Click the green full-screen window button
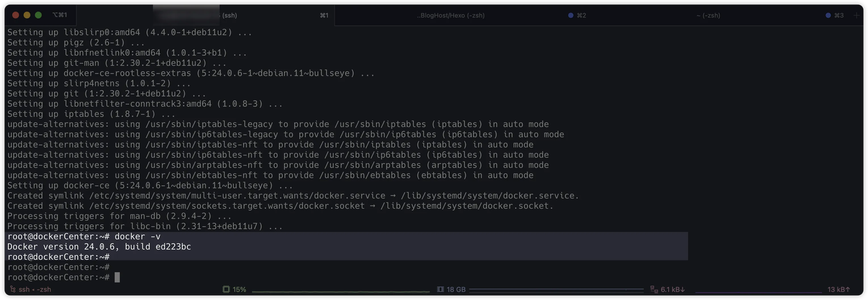 38,15
